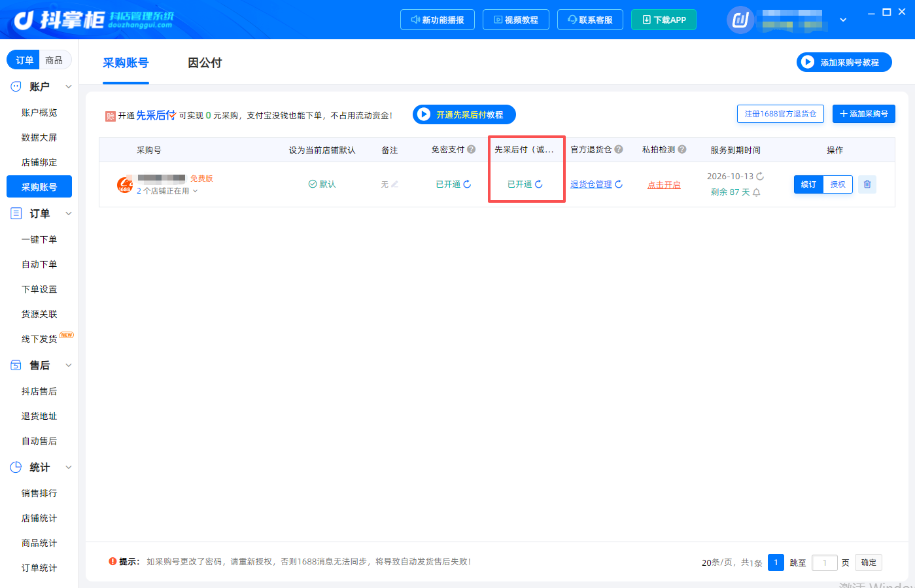This screenshot has height=588, width=915.
Task: Collapse the 账户 sidebar section chevron
Action: click(x=69, y=86)
